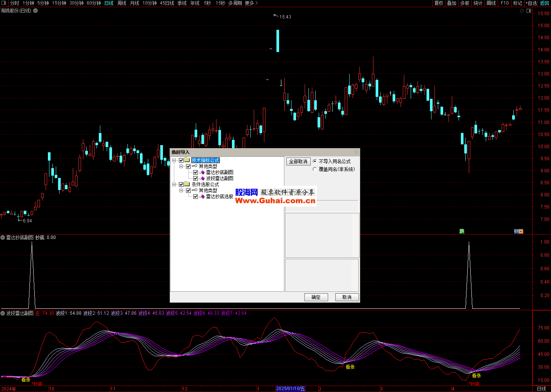Open the 统计 toolbar function
551x392 pixels.
click(478, 3)
